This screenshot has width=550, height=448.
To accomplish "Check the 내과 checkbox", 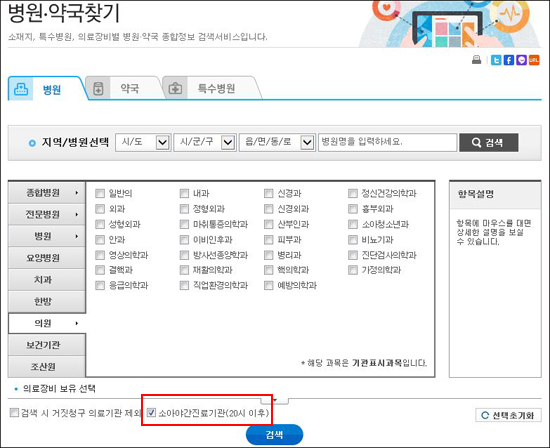I will 184,193.
